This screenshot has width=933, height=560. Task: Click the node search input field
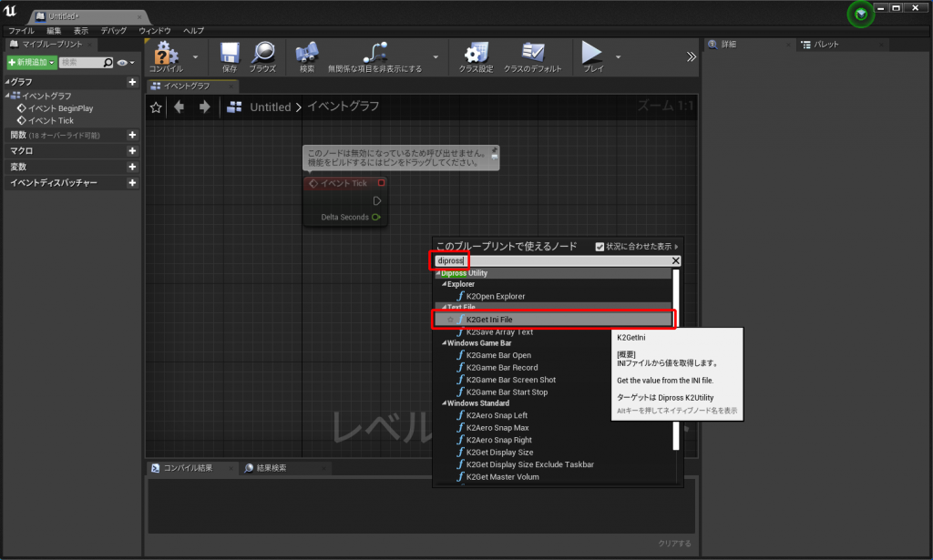[x=553, y=261]
